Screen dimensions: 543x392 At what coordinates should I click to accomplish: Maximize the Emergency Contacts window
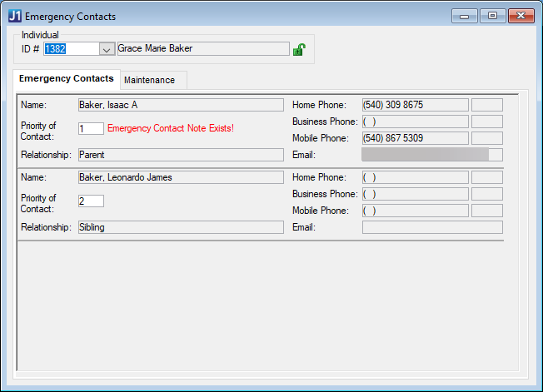492,16
